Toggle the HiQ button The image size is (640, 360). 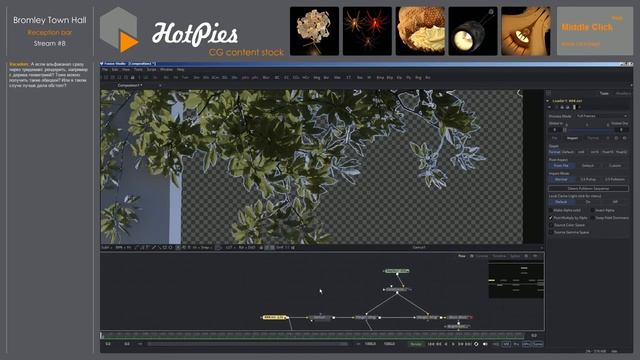point(496,344)
